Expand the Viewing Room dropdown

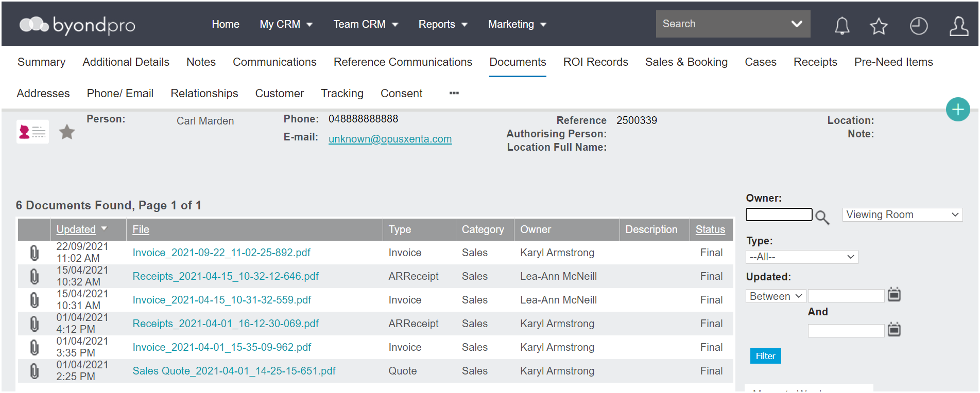[902, 215]
